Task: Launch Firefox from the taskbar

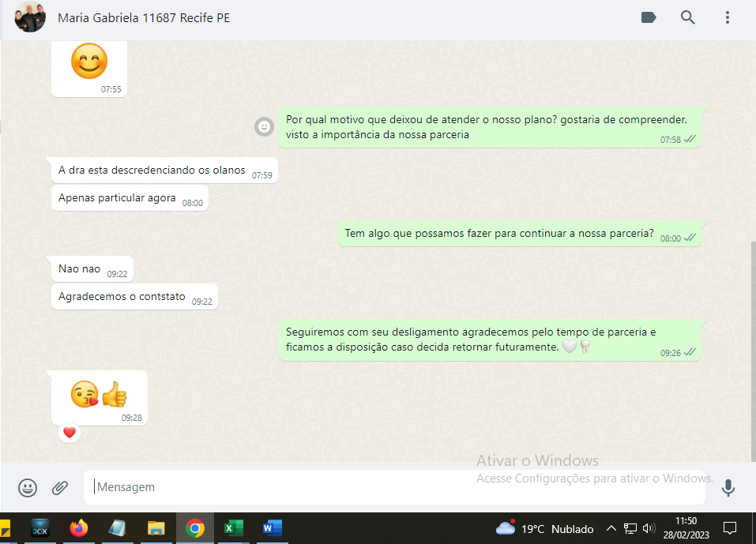Action: (78, 528)
